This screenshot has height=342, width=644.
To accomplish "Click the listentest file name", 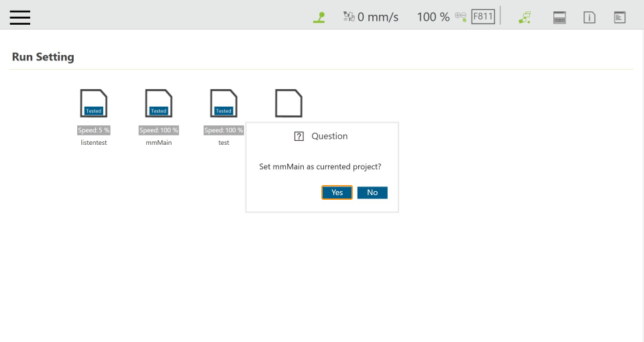I will (x=94, y=142).
